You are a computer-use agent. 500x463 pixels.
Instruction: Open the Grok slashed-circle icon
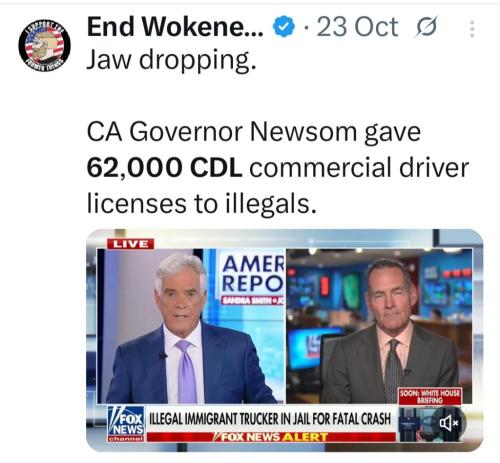[x=426, y=26]
